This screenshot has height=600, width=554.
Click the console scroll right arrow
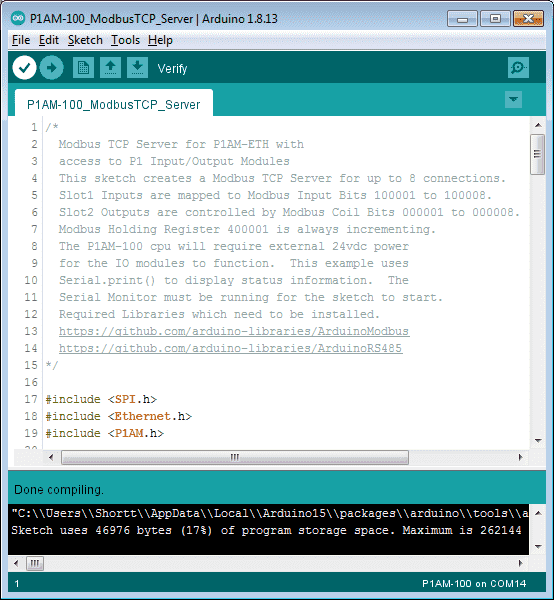520,563
